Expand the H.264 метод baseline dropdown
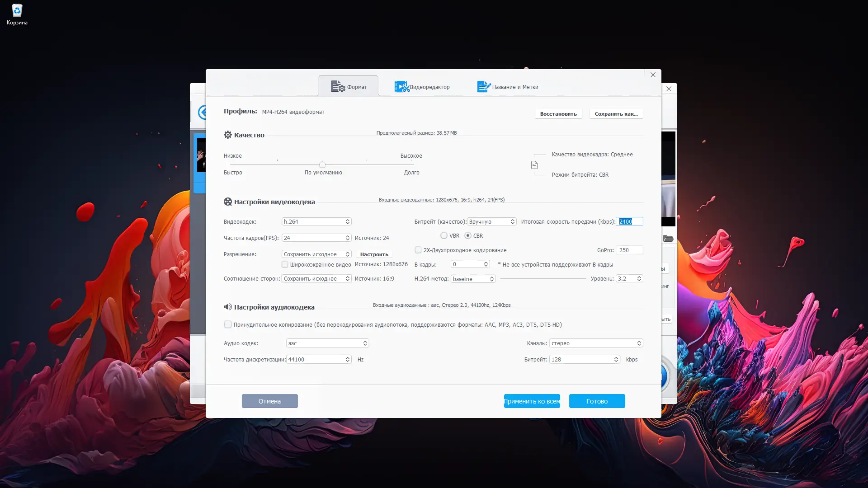 pos(473,279)
